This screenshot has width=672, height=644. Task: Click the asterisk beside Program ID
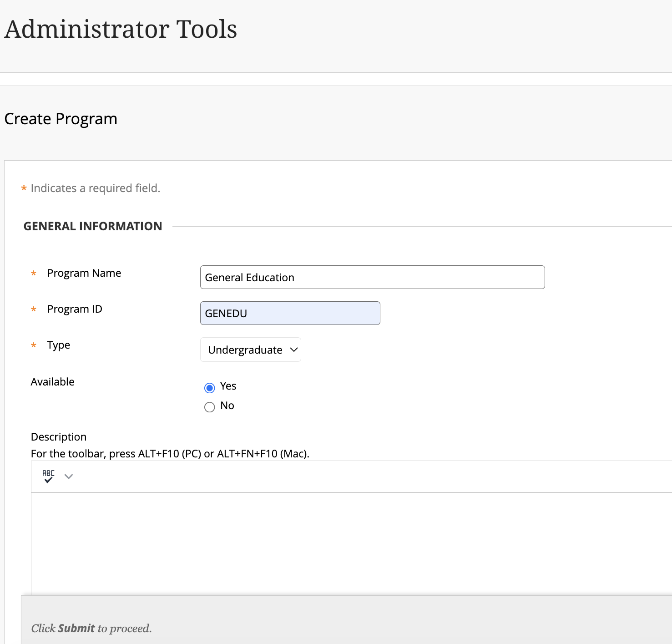click(34, 309)
